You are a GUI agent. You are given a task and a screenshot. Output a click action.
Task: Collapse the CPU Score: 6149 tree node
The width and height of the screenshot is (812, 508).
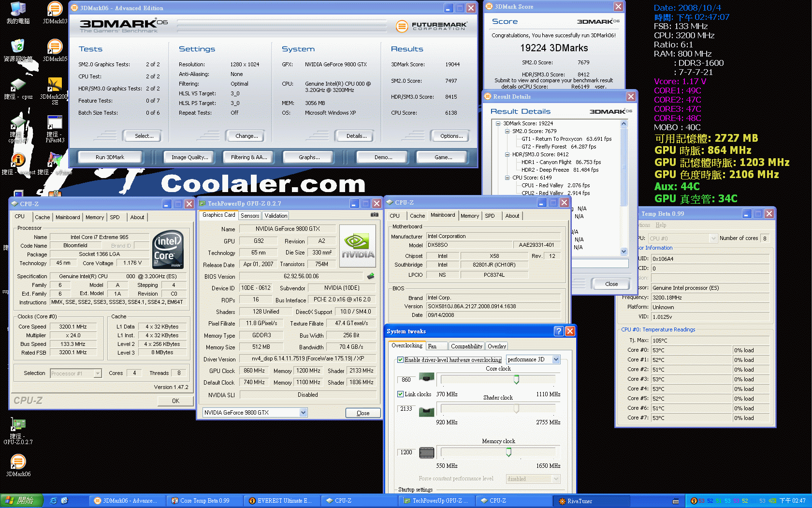pyautogui.click(x=507, y=178)
